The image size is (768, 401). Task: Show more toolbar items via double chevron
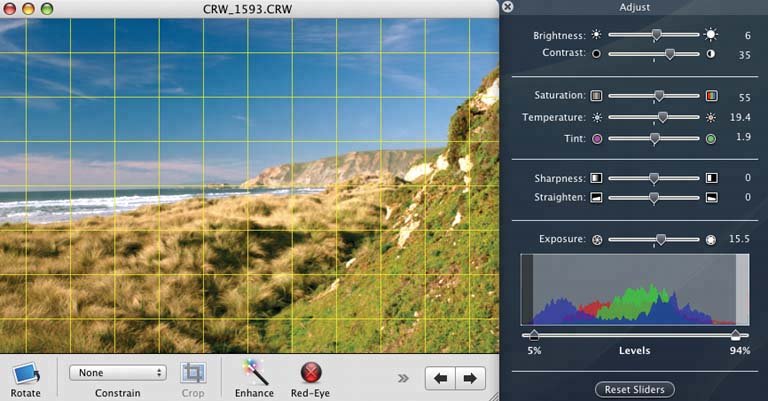[x=403, y=378]
